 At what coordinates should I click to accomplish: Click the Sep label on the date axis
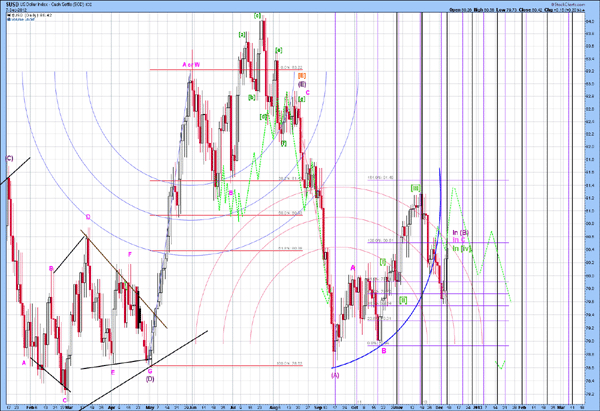[x=319, y=407]
